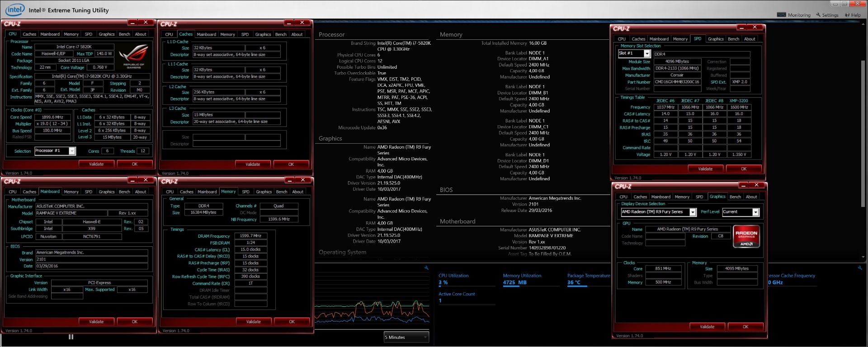The height and width of the screenshot is (347, 868).
Task: Open Help in the Intel XTU header
Action: [x=853, y=15]
